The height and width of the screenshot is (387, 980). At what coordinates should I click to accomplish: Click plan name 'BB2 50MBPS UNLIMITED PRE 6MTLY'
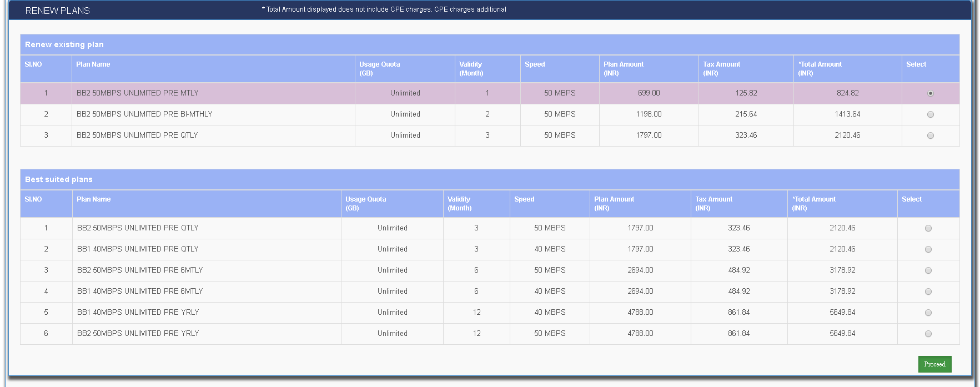[140, 270]
